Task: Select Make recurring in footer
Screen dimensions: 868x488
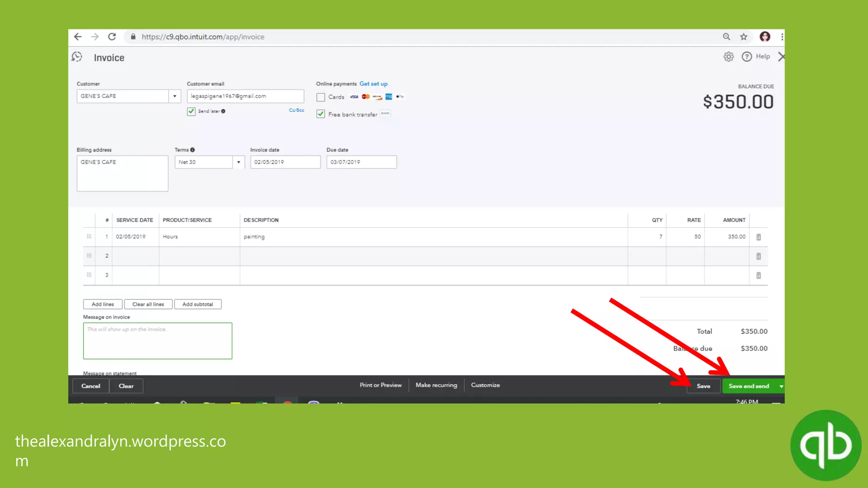Action: coord(436,385)
